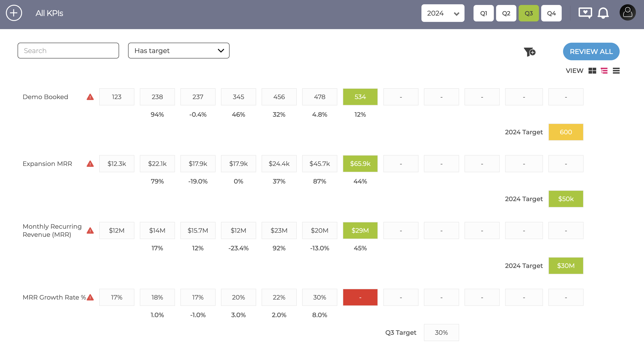
Task: Click the 456 Demo Booked value
Action: click(279, 97)
